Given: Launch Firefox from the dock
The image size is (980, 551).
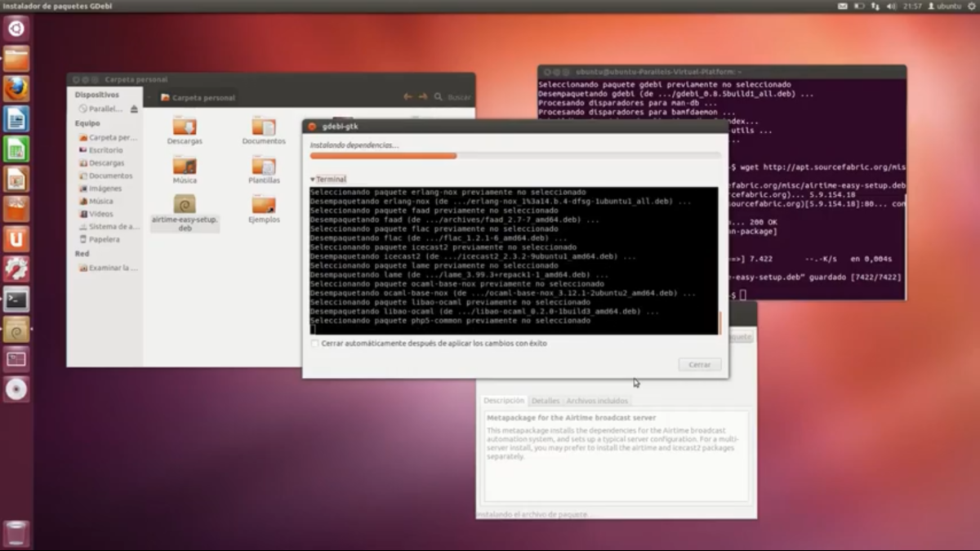Looking at the screenshot, I should coord(16,88).
